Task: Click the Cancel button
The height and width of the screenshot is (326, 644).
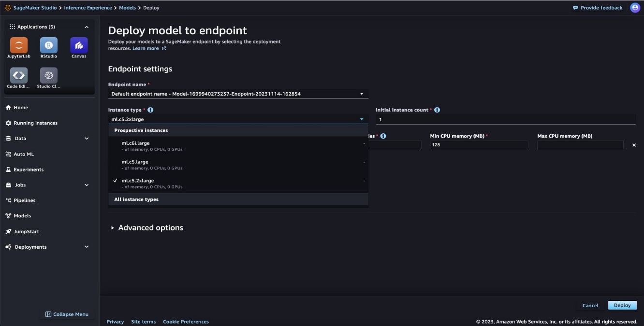Action: [590, 305]
